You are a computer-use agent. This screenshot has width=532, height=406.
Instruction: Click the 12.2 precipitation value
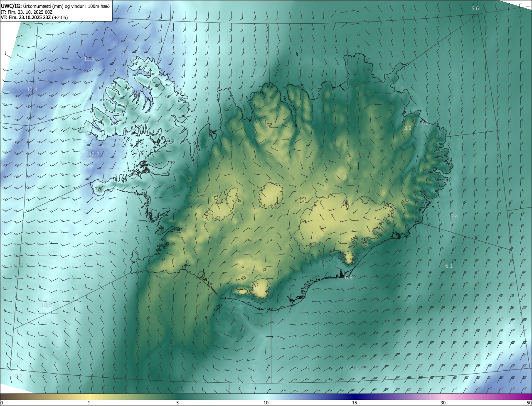(94, 154)
